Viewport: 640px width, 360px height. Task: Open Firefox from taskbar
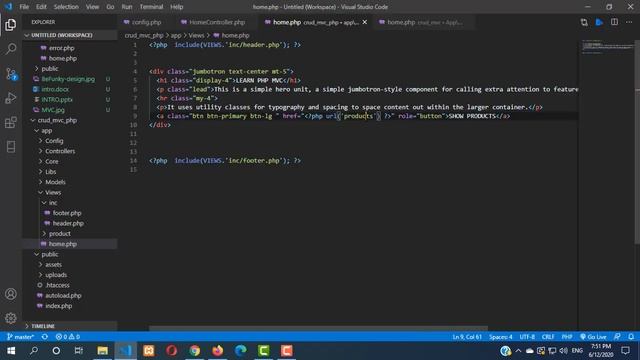[x=218, y=351]
